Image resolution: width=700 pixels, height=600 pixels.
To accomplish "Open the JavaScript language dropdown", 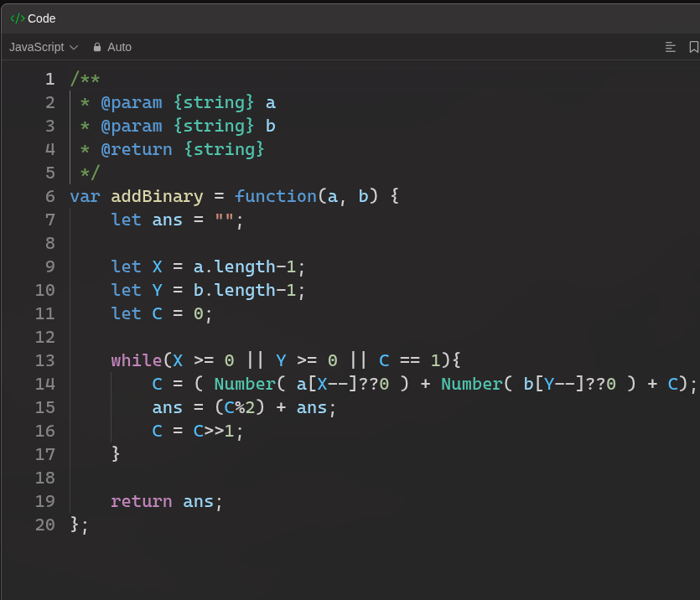I will click(x=44, y=47).
